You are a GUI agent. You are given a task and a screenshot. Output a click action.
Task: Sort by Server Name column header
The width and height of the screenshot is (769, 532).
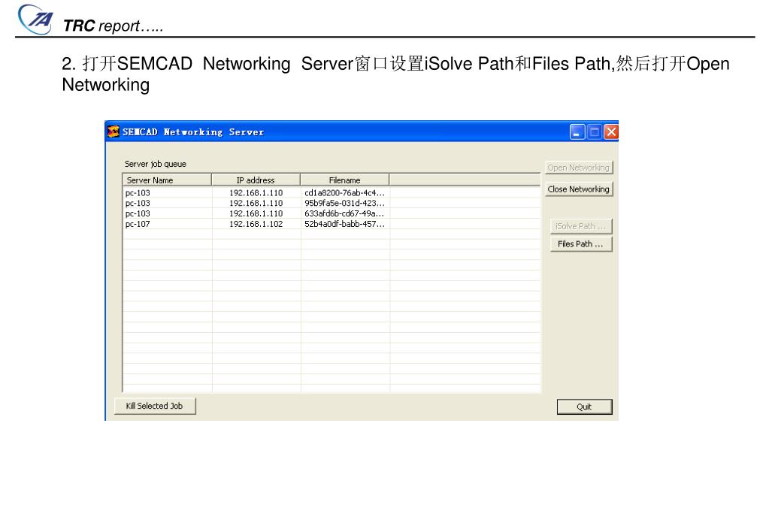coord(167,180)
